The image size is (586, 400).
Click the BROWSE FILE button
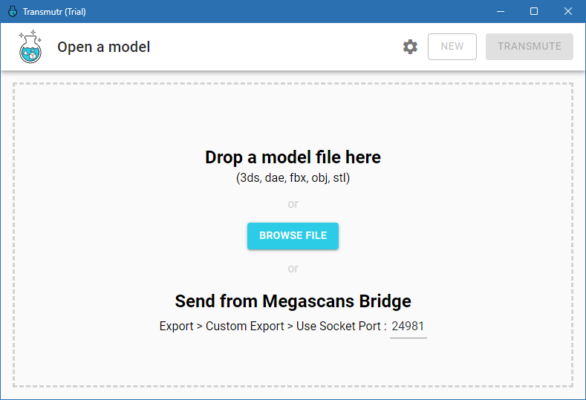click(x=293, y=236)
